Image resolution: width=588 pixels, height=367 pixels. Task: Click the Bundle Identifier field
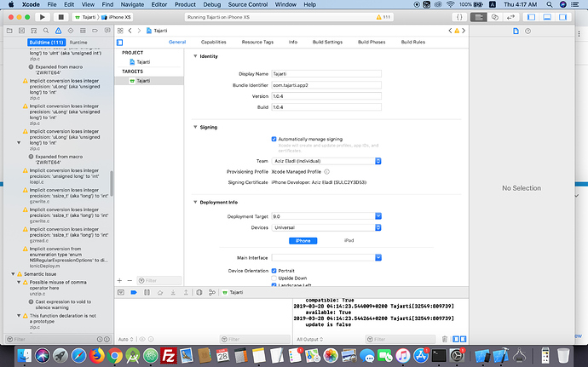tap(326, 85)
